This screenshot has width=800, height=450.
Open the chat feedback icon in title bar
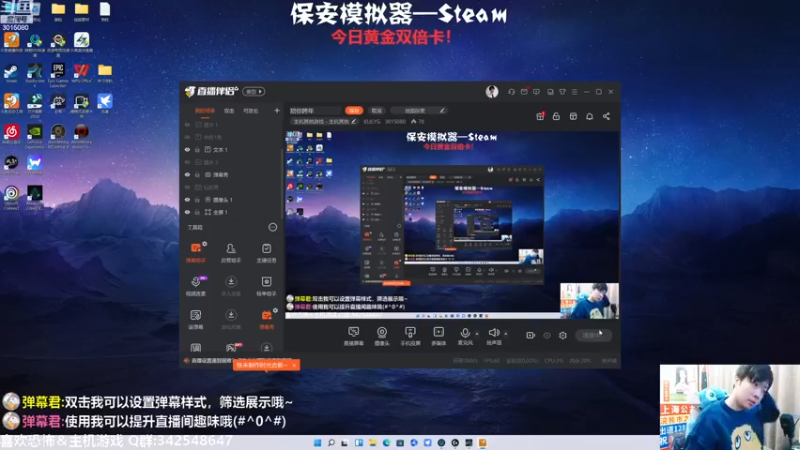(x=536, y=92)
